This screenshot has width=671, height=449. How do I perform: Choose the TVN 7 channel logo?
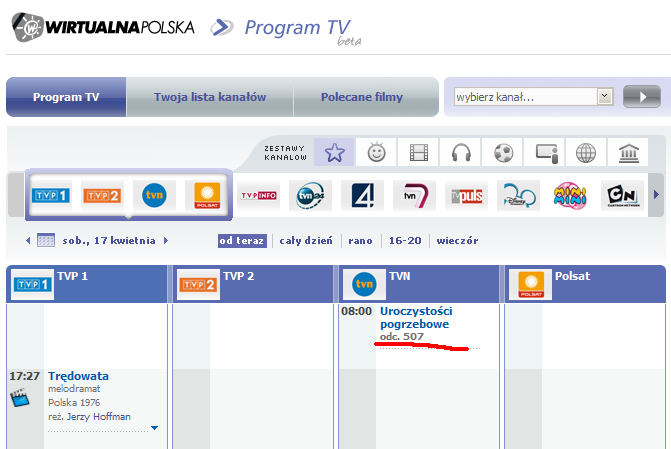(x=414, y=196)
